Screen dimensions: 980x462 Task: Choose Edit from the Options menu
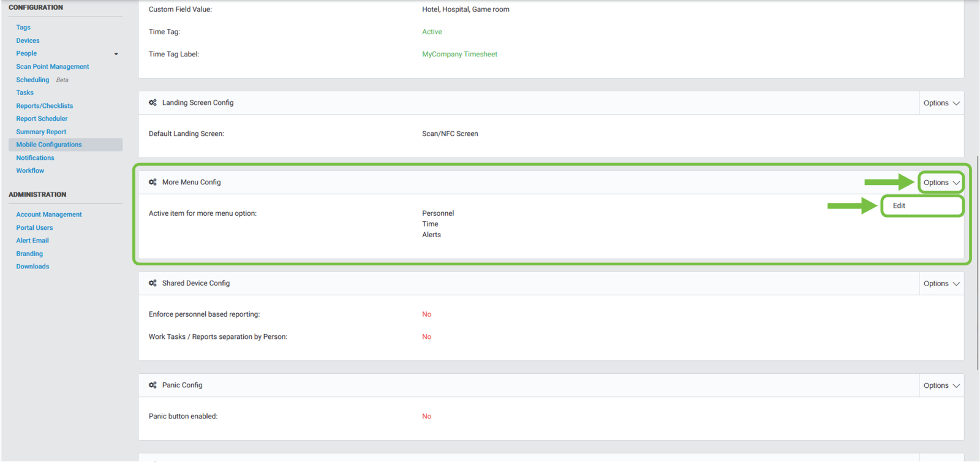click(899, 206)
